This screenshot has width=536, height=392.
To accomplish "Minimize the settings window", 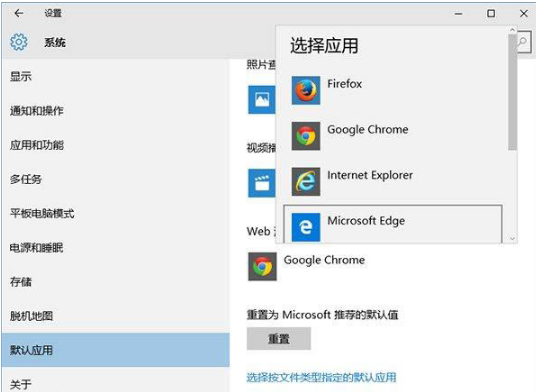I will click(x=458, y=14).
